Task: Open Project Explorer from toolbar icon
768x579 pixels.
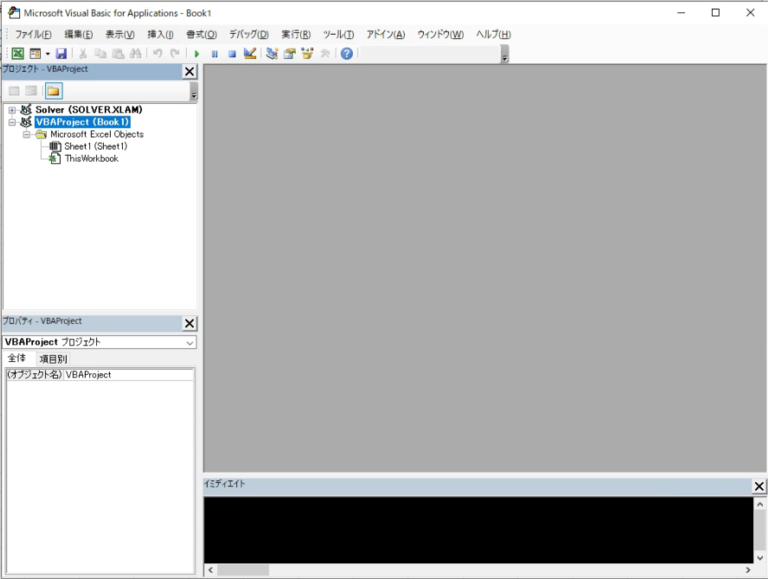Action: click(272, 53)
